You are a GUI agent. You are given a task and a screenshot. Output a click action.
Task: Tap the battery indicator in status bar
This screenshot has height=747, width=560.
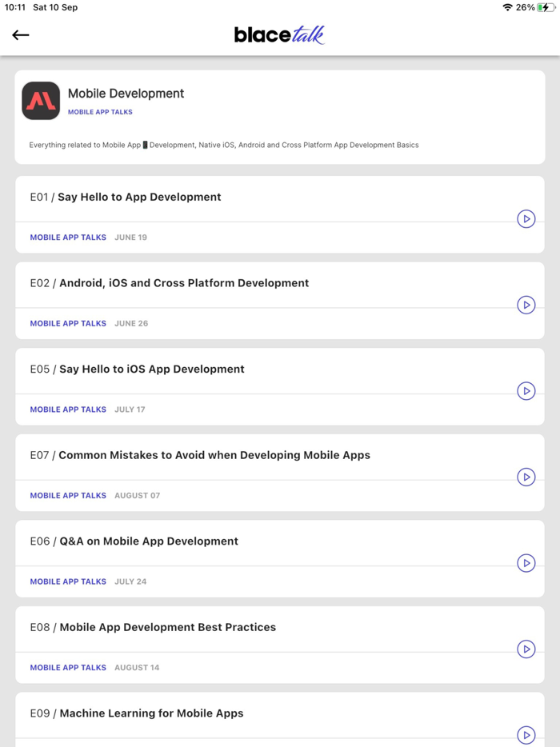546,7
